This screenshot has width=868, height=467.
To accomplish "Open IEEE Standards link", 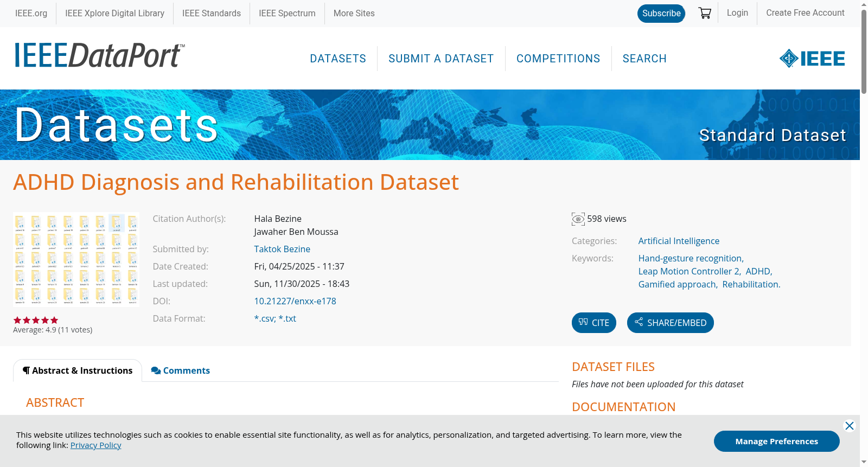I will 212,13.
